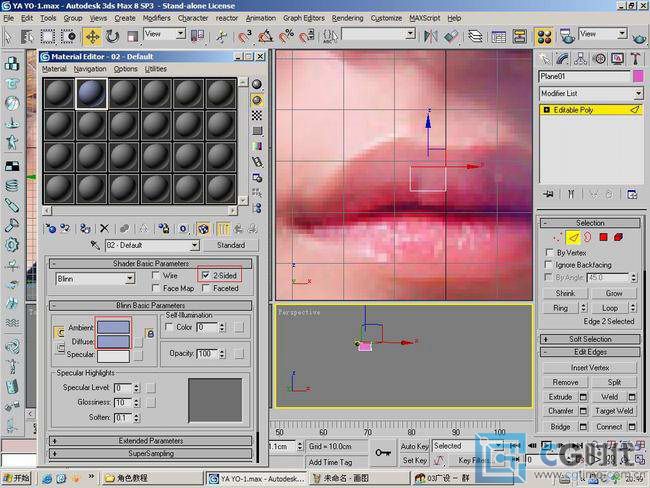
Task: Click the Remove edges button
Action: [565, 382]
